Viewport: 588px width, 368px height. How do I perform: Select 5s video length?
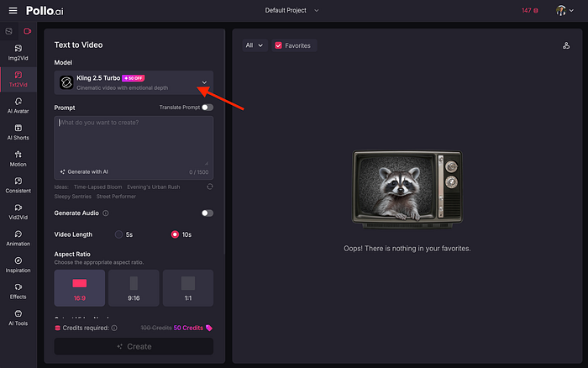click(x=119, y=234)
